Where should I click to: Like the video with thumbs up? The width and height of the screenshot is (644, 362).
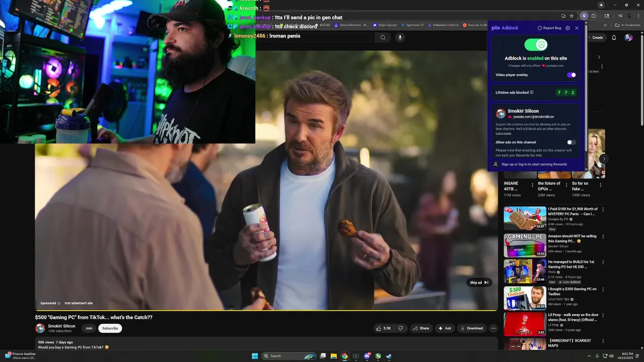pyautogui.click(x=383, y=328)
